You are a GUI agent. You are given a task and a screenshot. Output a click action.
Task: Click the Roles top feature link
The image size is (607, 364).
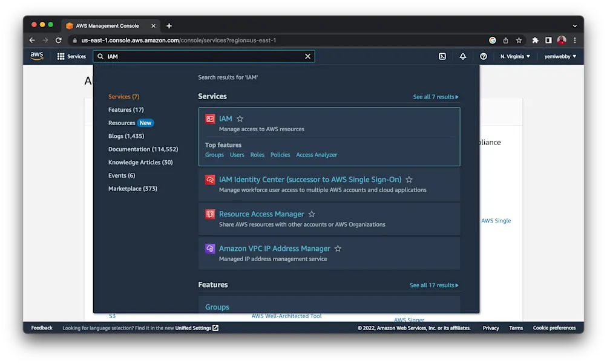point(257,155)
